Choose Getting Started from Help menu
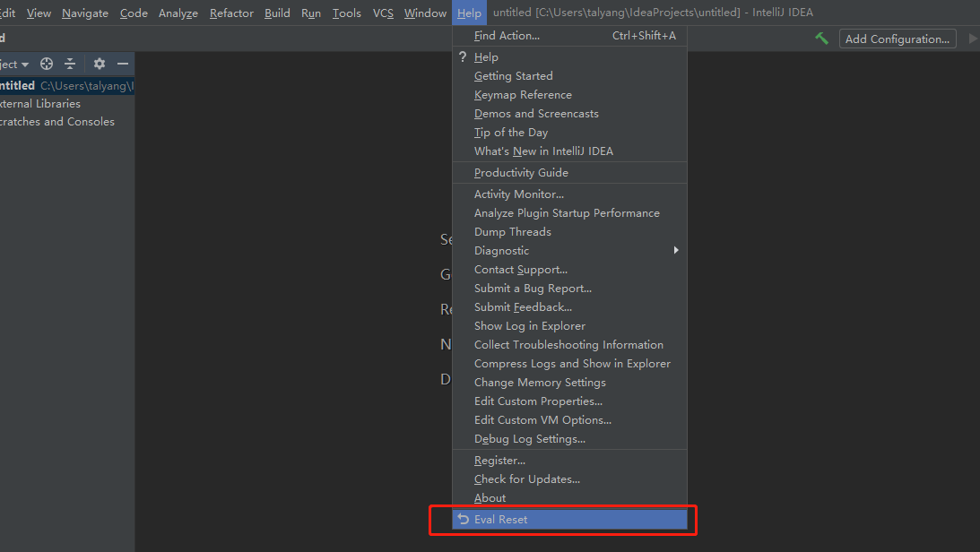 569,75
